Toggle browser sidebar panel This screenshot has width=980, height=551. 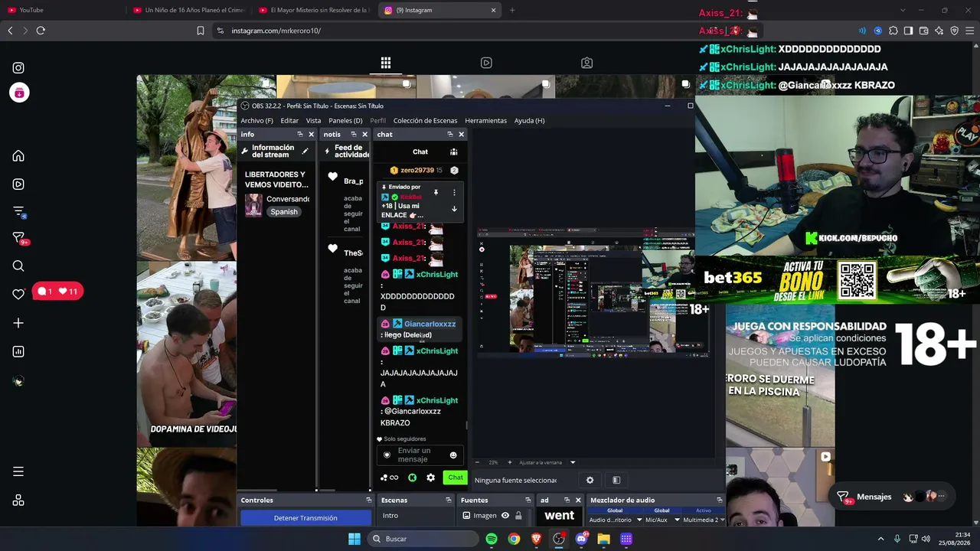(x=908, y=31)
